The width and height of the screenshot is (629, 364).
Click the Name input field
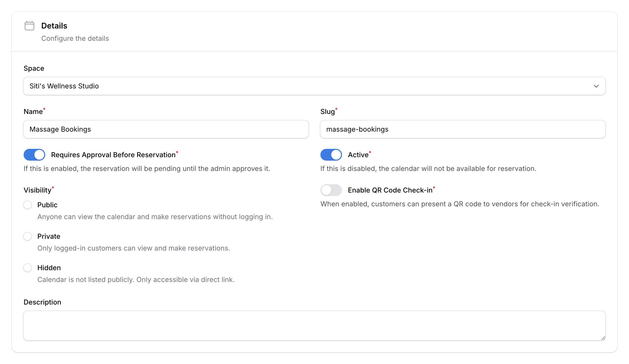coord(166,129)
